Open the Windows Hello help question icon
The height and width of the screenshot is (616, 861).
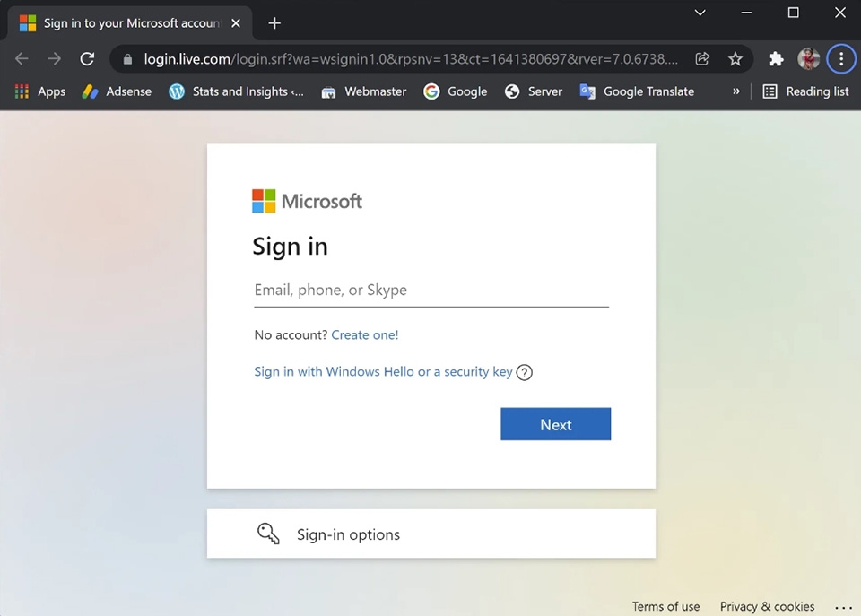[525, 372]
